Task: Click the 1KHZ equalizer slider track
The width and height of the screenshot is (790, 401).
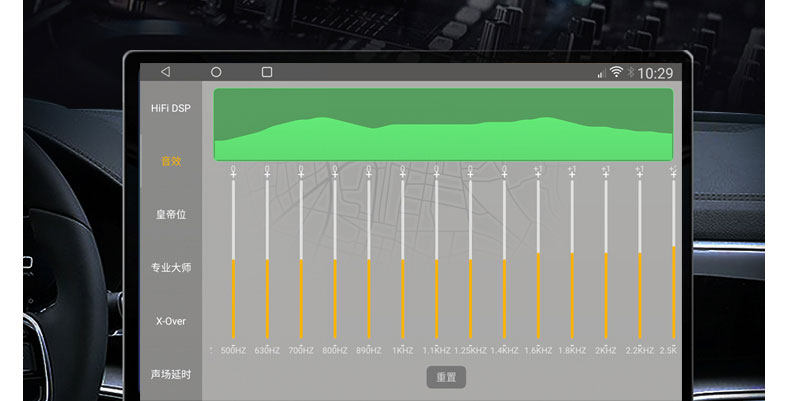Action: coord(403,259)
